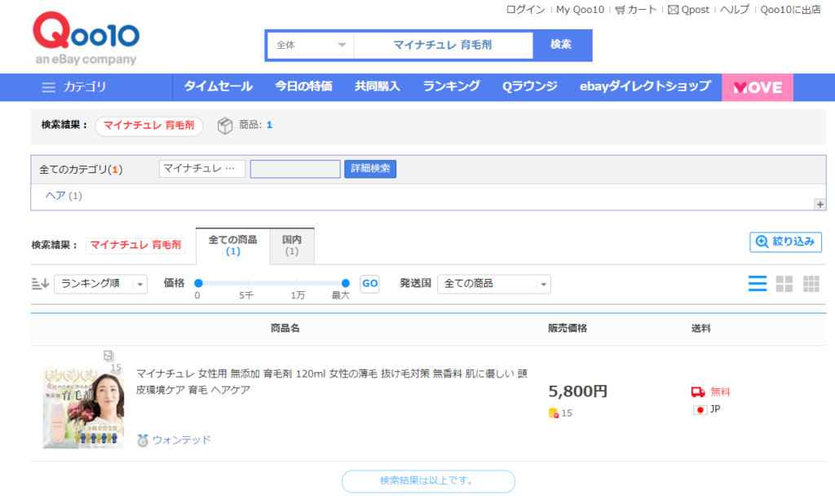This screenshot has width=835, height=504.
Task: Click the free-shipping truck icon
Action: 698,392
